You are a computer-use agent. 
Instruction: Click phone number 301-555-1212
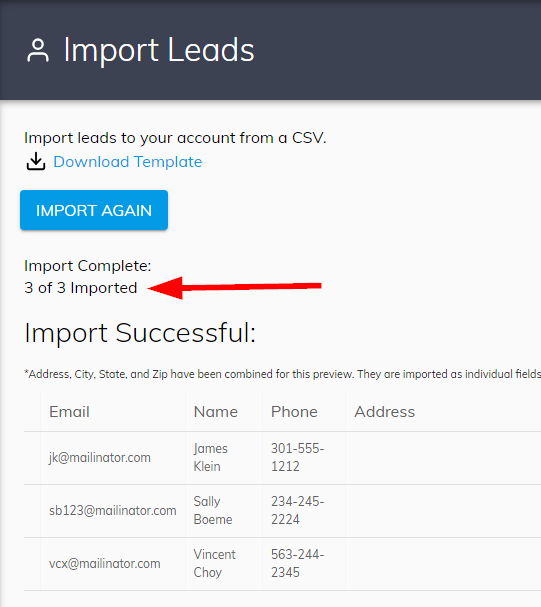298,458
